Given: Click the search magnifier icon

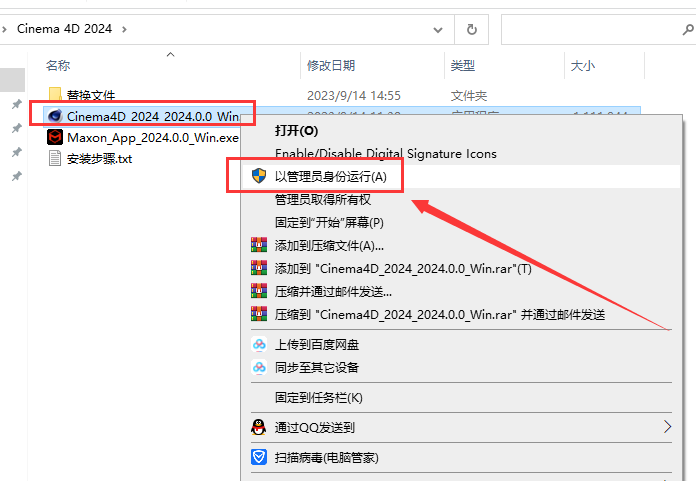Looking at the screenshot, I should [688, 29].
